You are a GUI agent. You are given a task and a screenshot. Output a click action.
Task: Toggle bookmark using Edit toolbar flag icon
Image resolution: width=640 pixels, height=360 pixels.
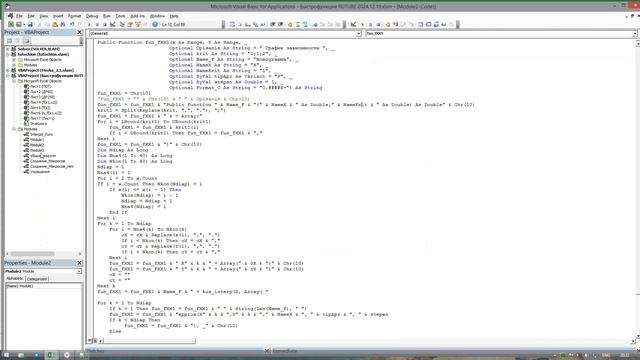point(315,24)
